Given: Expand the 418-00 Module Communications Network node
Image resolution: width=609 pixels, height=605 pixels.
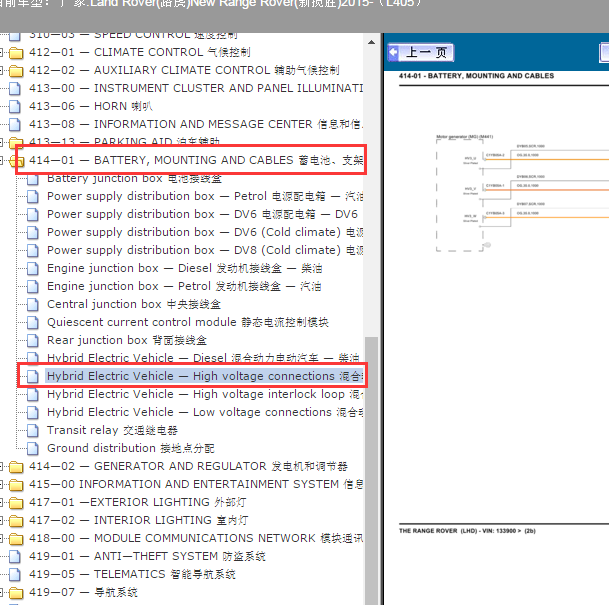Looking at the screenshot, I should click(1, 539).
